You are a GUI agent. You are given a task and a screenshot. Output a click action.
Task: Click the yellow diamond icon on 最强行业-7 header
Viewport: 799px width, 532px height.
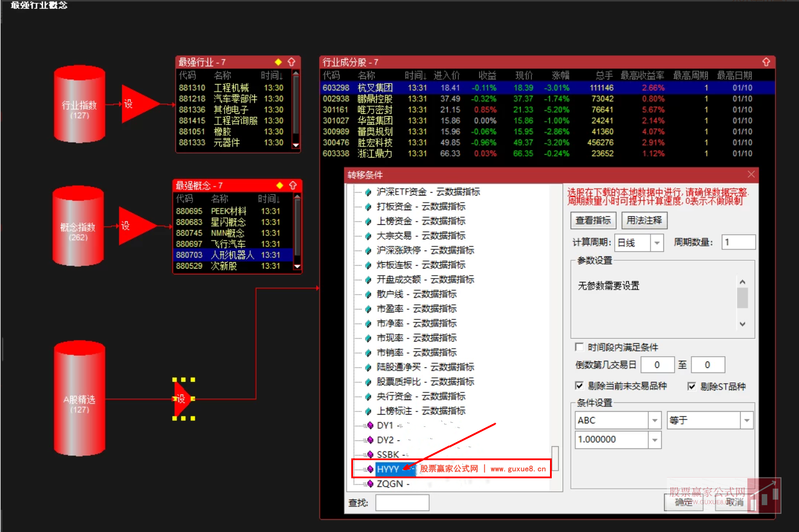pos(279,61)
